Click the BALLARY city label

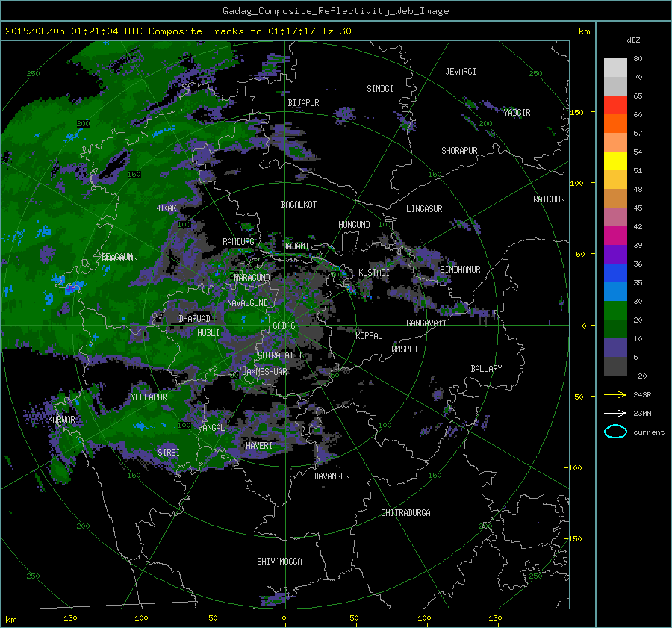tap(486, 369)
